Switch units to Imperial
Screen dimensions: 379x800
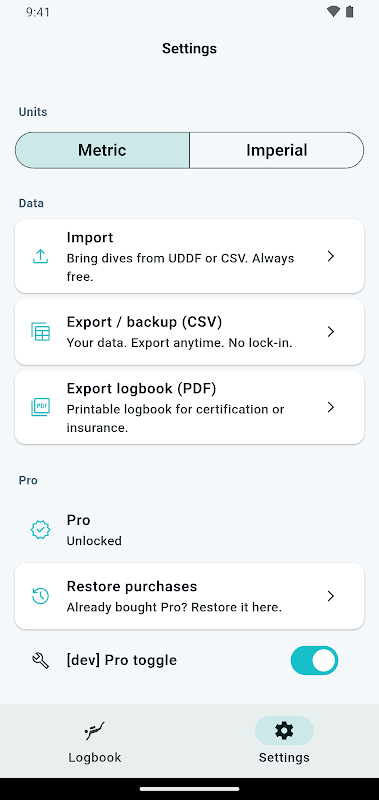pos(276,150)
